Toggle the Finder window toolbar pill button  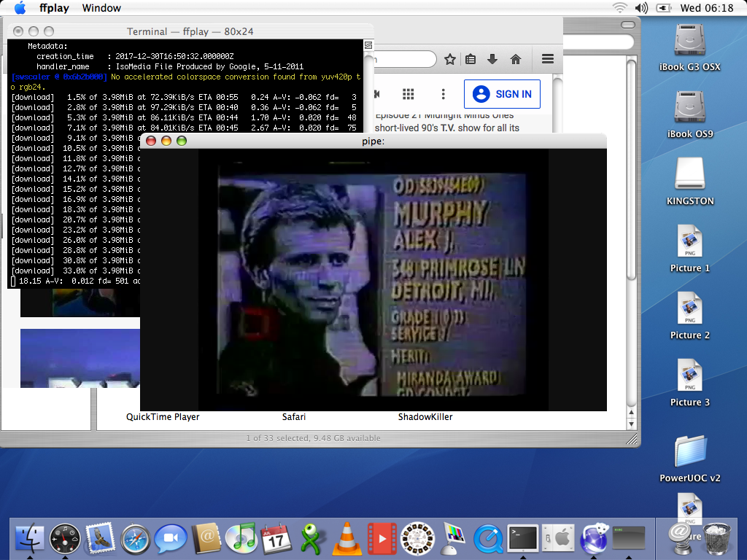pyautogui.click(x=628, y=25)
